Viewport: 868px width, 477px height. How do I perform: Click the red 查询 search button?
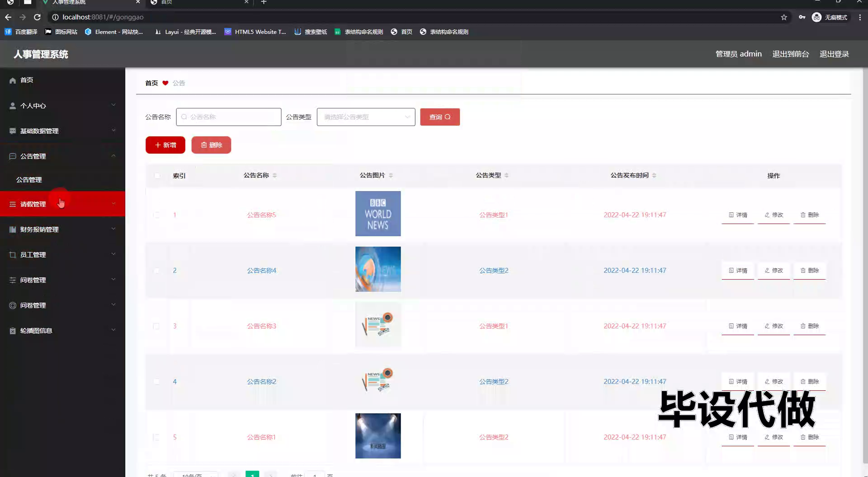(440, 117)
